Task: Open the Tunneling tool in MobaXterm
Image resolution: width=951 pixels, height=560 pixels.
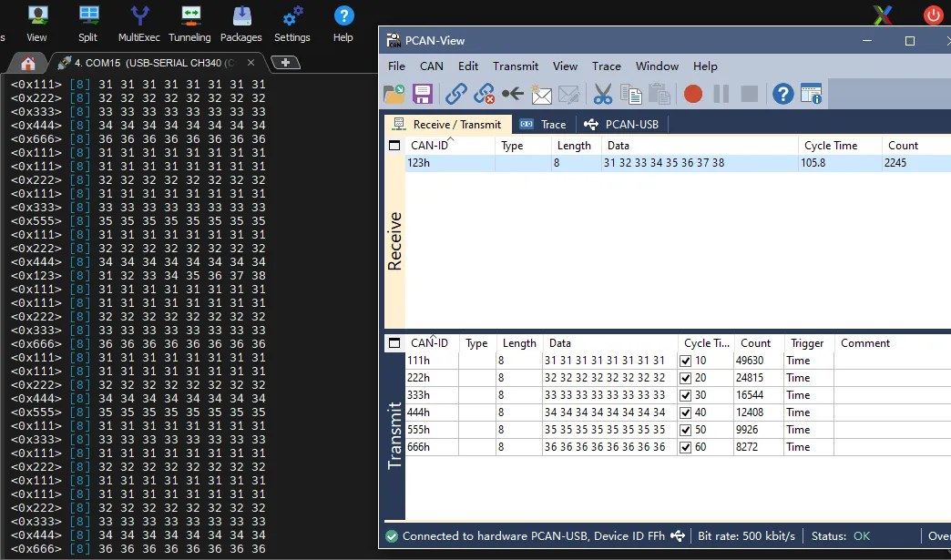Action: 189,25
